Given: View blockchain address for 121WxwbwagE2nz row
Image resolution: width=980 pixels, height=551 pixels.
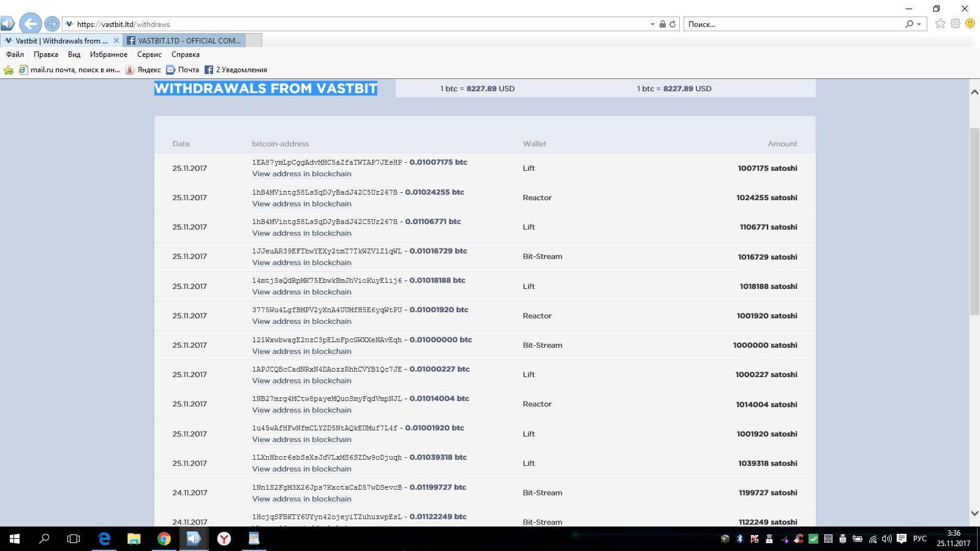Looking at the screenshot, I should pos(302,351).
